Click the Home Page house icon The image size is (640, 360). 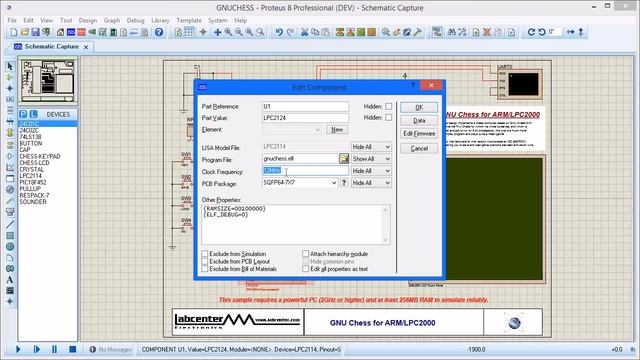[60, 32]
